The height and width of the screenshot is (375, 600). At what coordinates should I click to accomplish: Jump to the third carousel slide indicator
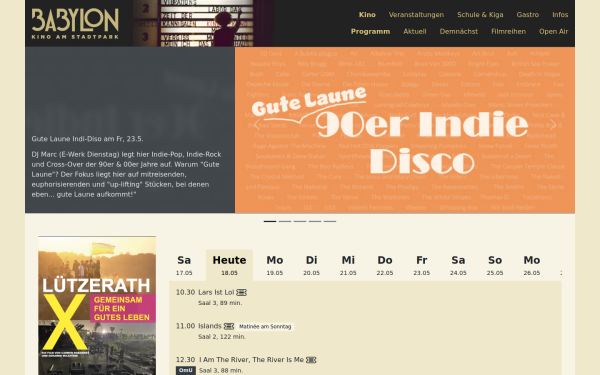(300, 221)
